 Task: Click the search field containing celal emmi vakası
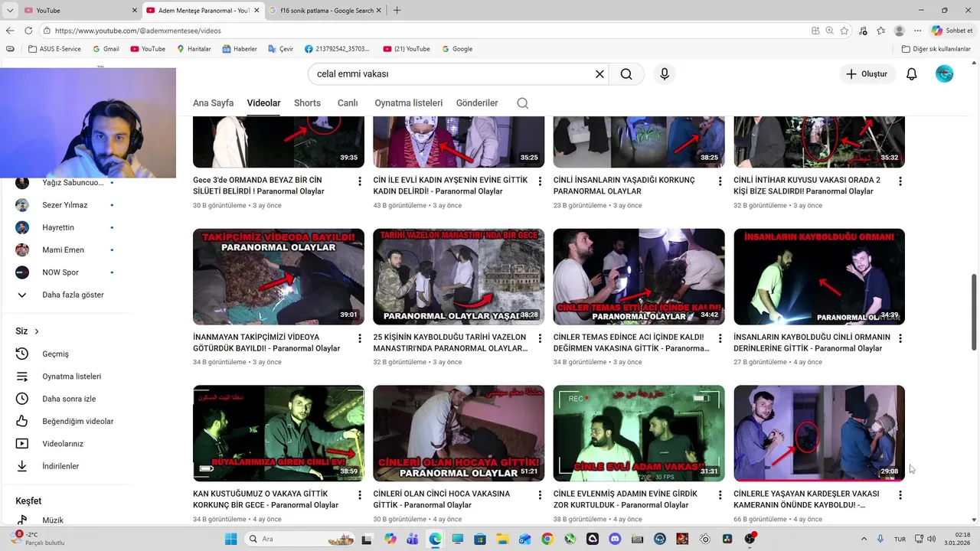(452, 74)
